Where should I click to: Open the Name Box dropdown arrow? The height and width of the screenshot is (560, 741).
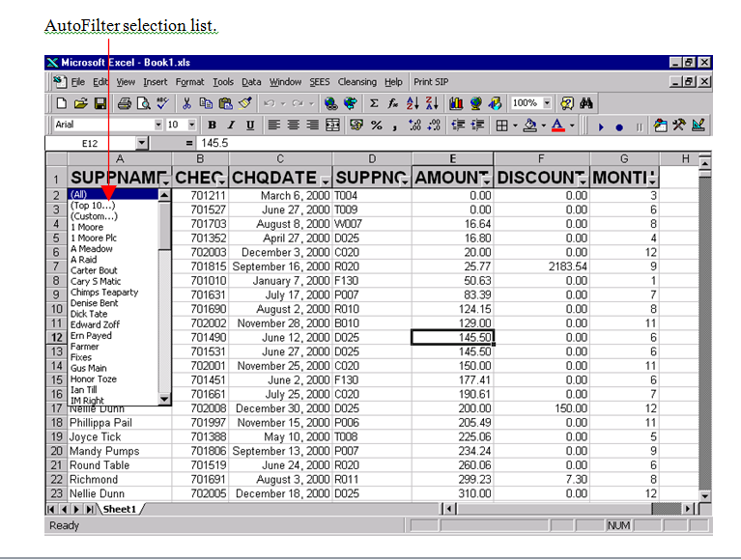(x=141, y=143)
